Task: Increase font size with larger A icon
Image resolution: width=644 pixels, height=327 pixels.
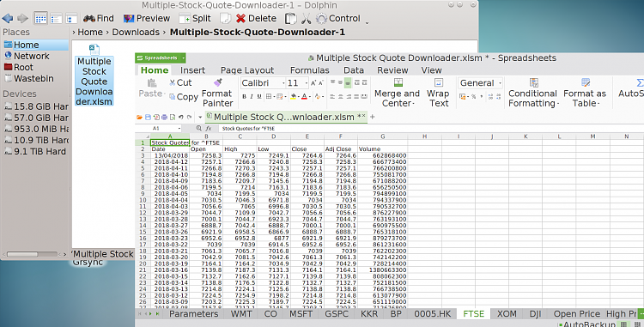Action: 313,83
